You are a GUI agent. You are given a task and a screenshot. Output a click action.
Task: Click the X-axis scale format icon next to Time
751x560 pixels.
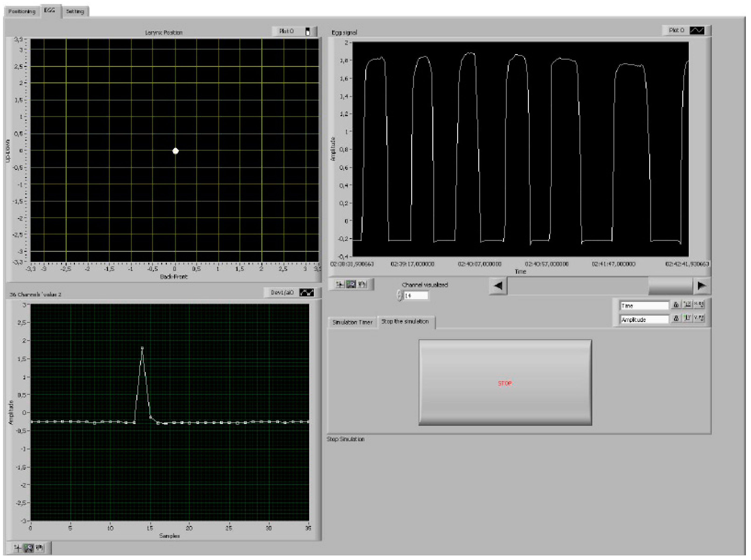point(699,304)
